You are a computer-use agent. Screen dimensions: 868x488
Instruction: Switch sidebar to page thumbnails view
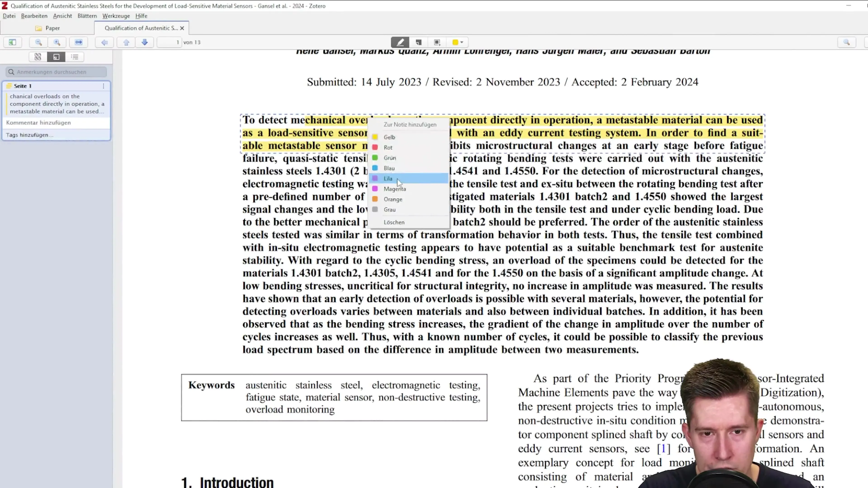[x=38, y=56]
